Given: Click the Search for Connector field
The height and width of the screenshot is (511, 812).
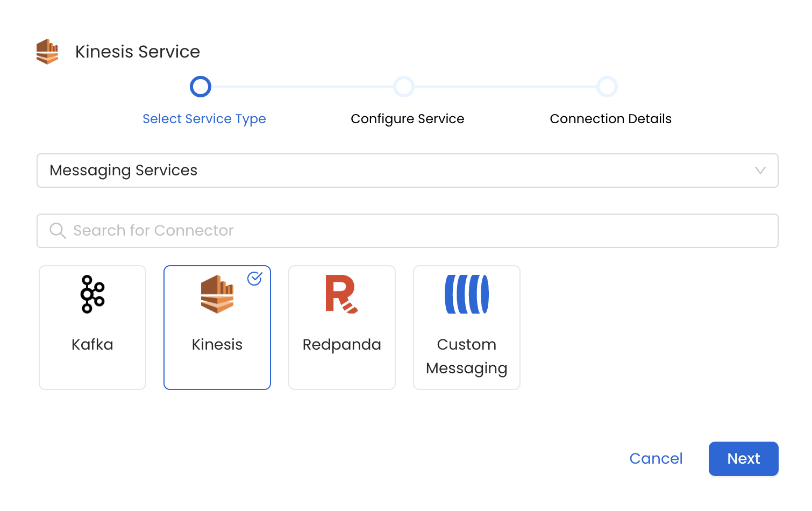Looking at the screenshot, I should click(407, 230).
